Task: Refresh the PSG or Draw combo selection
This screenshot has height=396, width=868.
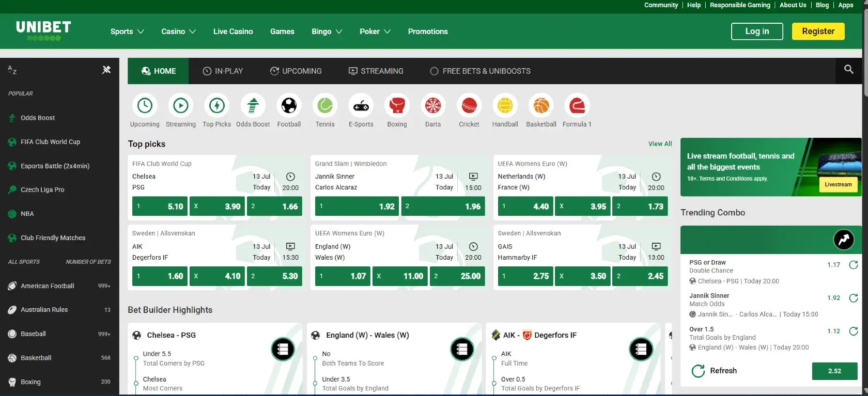Action: click(854, 265)
